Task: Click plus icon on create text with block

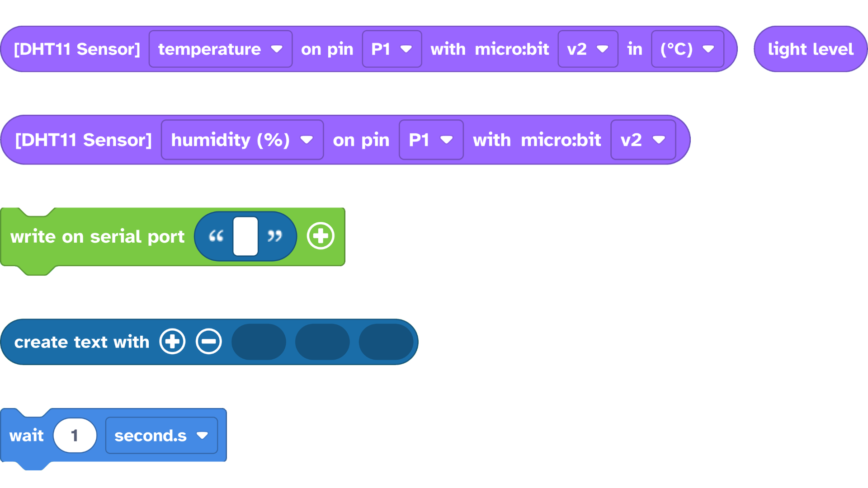Action: 172,342
